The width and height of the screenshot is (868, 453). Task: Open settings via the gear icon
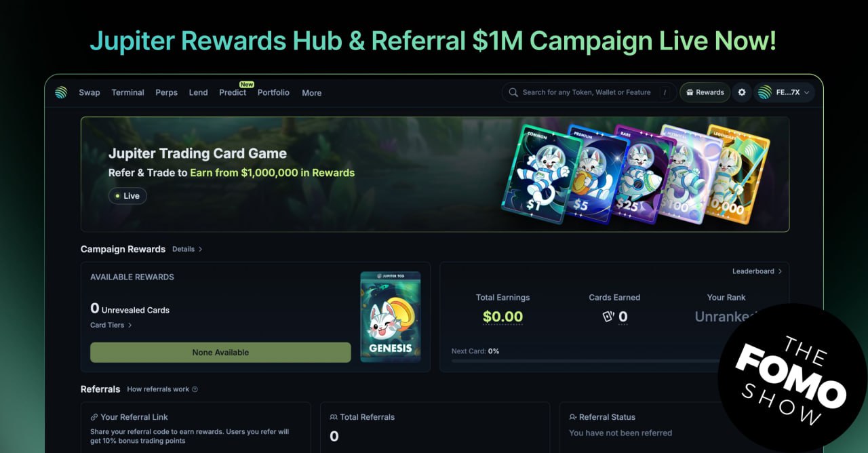(742, 92)
